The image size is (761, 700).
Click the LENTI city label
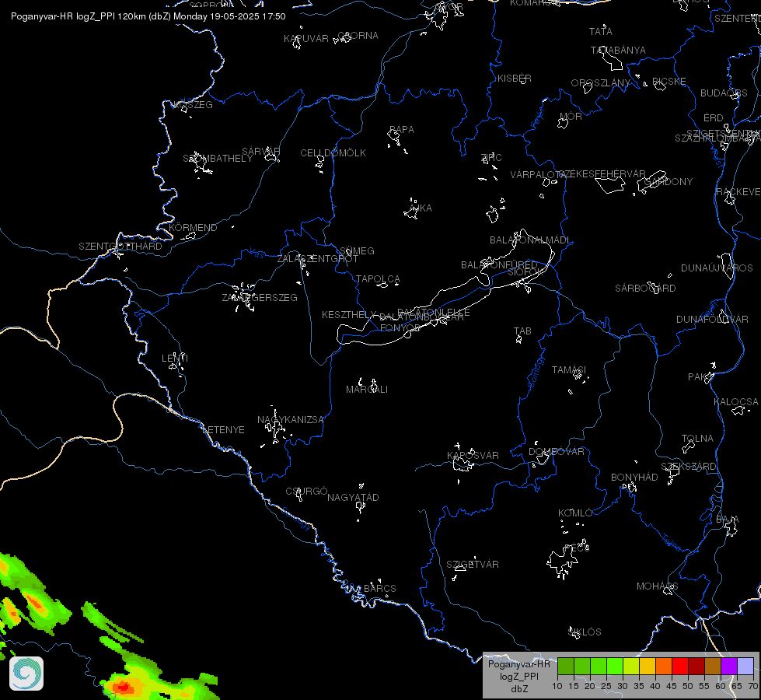175,358
